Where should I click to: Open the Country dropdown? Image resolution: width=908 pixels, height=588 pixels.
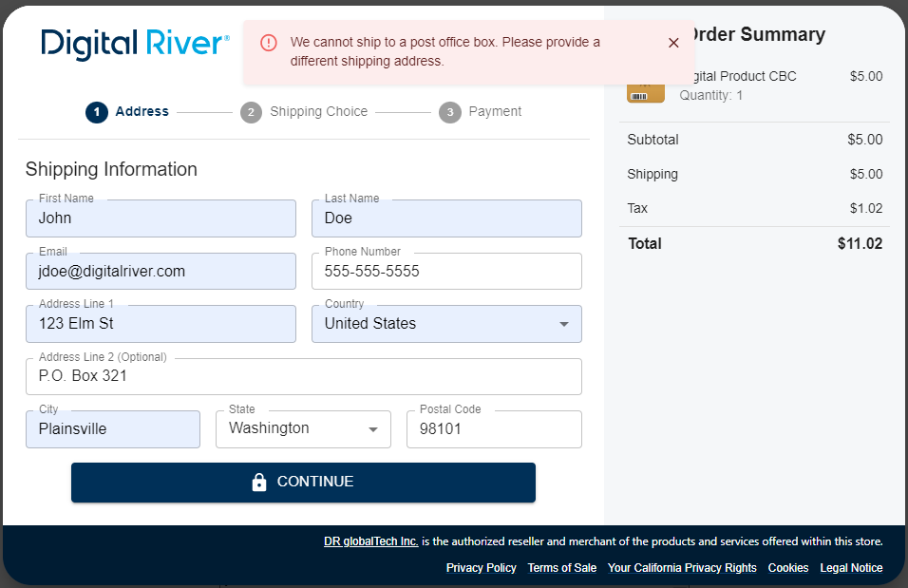pos(446,324)
